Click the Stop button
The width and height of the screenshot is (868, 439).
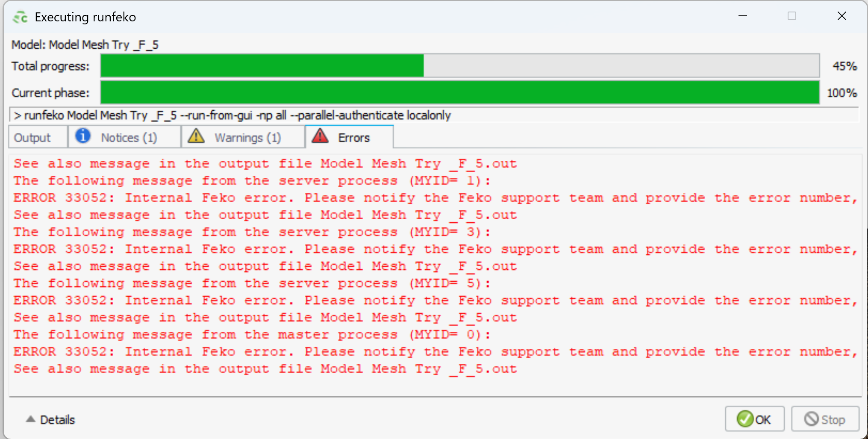point(825,419)
